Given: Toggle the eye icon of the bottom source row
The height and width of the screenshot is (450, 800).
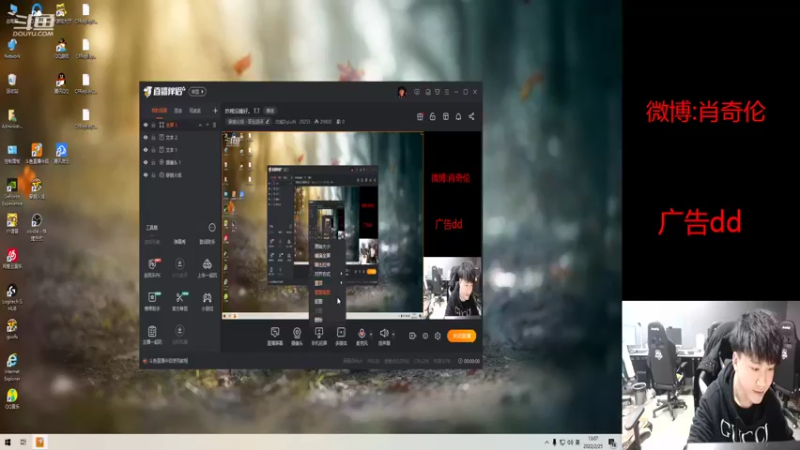Looking at the screenshot, I should [145, 175].
